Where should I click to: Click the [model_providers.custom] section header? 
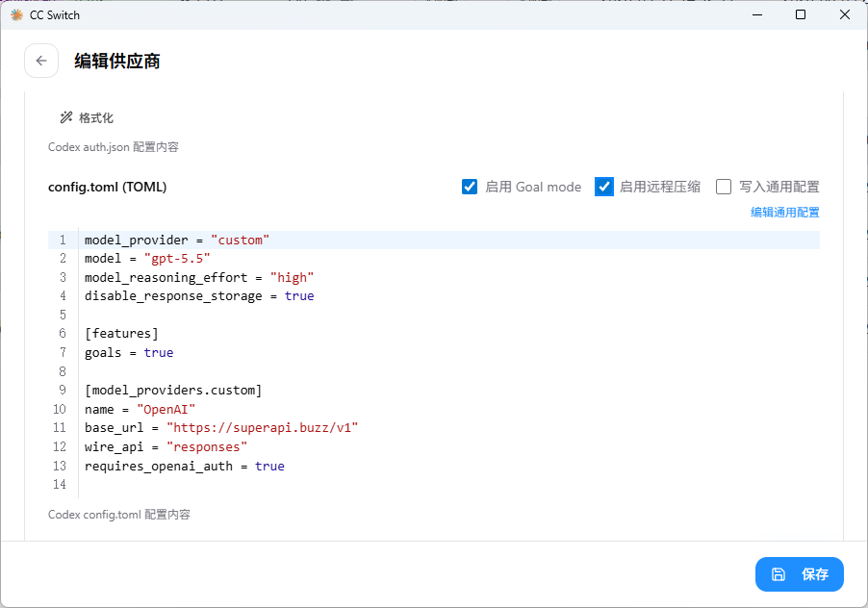pyautogui.click(x=173, y=391)
